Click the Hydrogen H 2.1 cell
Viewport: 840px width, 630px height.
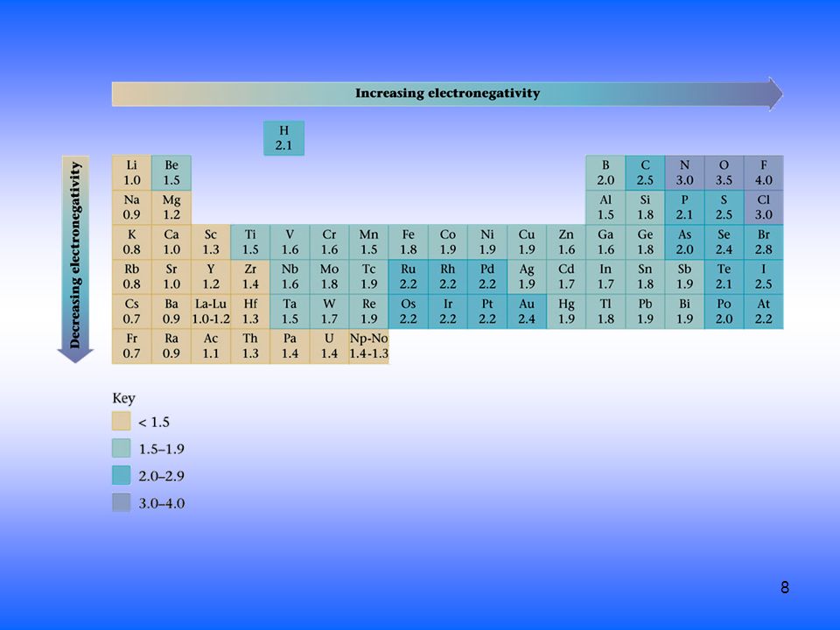click(283, 138)
